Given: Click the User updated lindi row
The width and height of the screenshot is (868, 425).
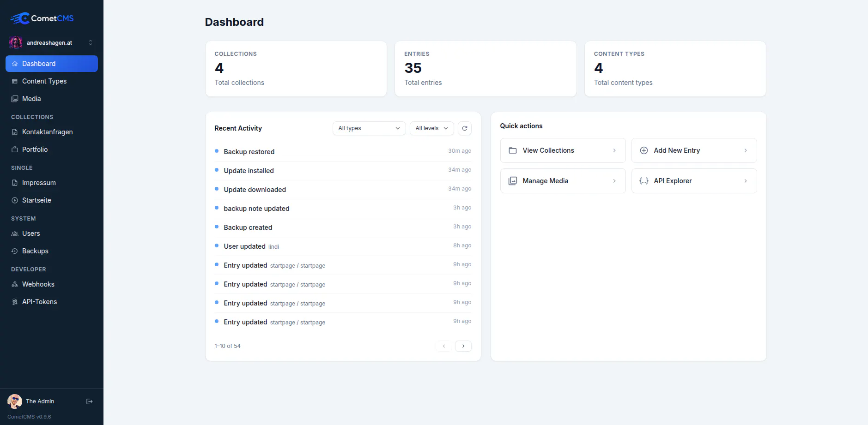Looking at the screenshot, I should point(343,246).
